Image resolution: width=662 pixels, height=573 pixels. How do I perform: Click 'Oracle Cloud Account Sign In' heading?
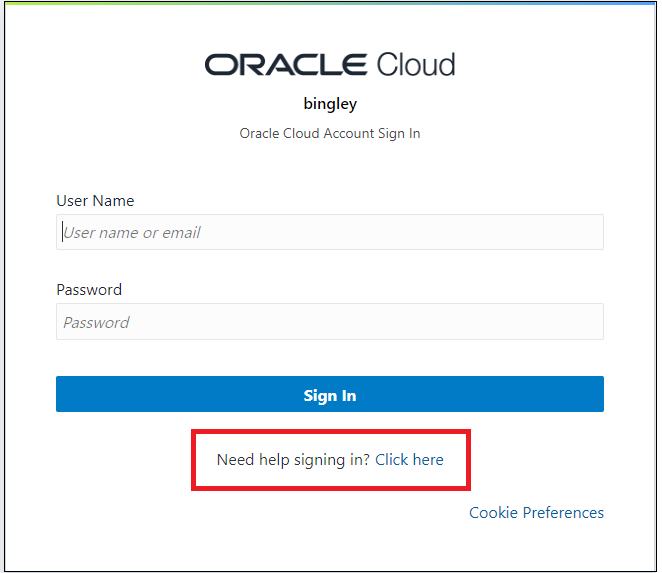330,133
